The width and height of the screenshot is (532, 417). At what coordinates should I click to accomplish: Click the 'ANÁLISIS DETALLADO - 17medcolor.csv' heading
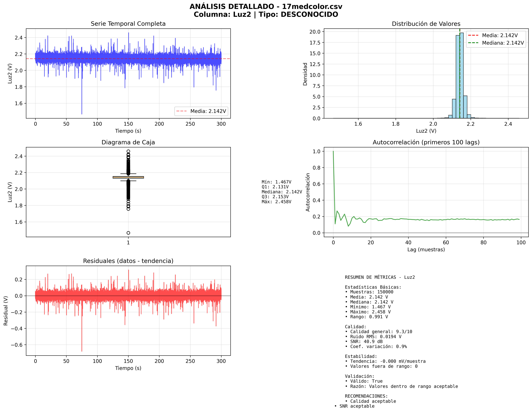click(x=266, y=7)
